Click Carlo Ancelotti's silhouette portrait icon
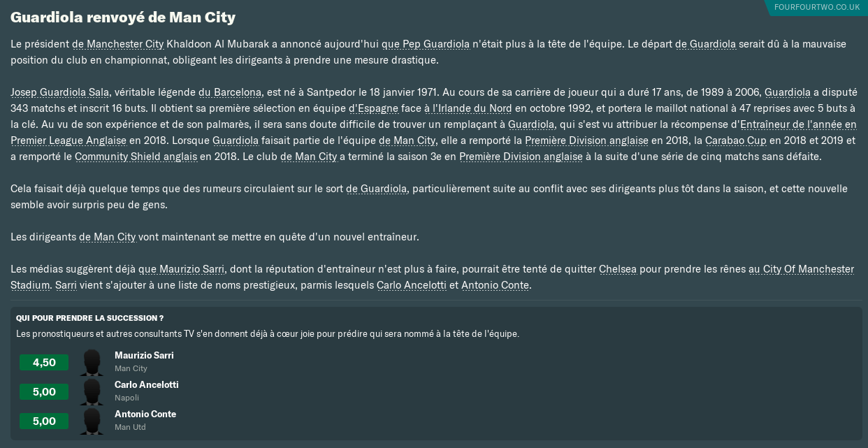The image size is (868, 448). point(92,392)
